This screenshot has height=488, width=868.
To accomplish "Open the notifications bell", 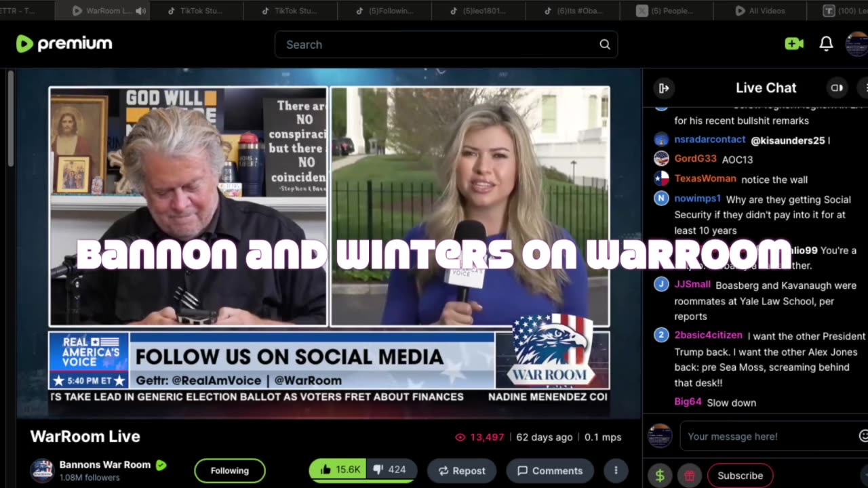I will 826,44.
